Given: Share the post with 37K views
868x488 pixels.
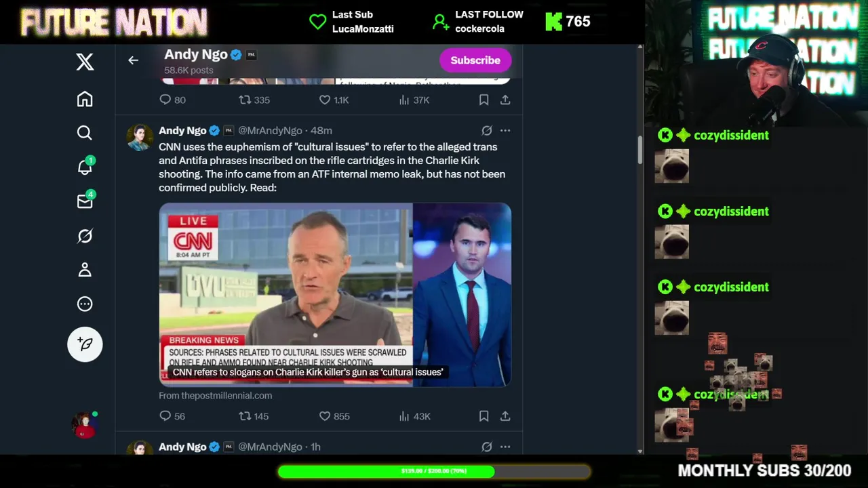Looking at the screenshot, I should (505, 100).
